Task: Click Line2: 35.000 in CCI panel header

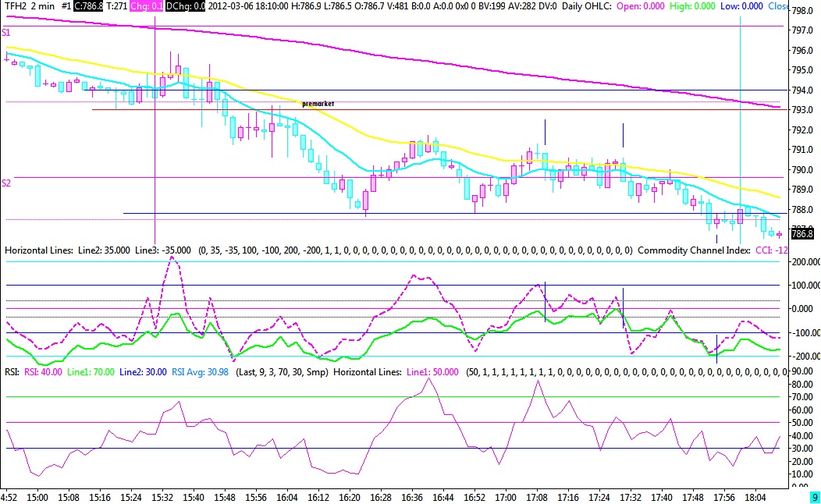Action: tap(104, 250)
